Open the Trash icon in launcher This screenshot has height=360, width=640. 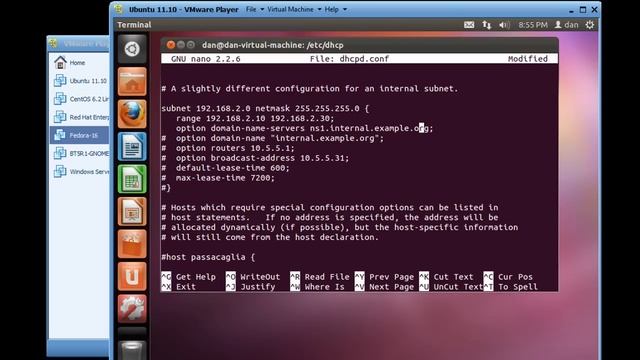click(132, 350)
